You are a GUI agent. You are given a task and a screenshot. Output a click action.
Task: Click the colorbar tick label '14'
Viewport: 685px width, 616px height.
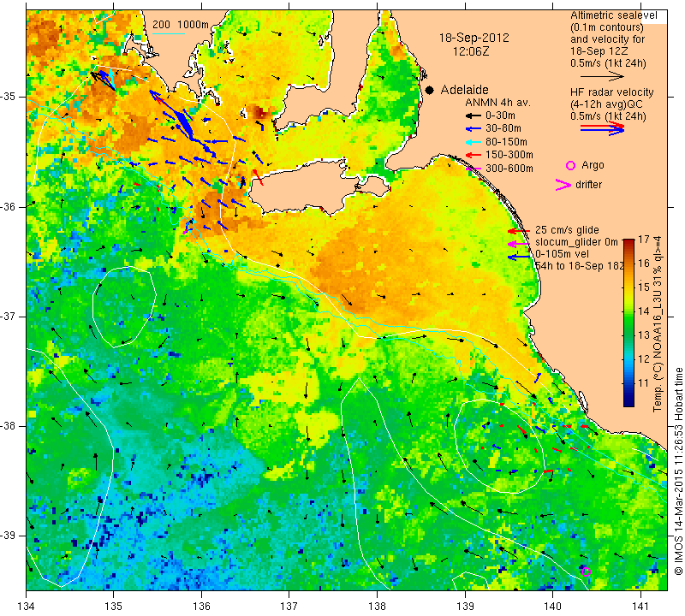coord(644,311)
